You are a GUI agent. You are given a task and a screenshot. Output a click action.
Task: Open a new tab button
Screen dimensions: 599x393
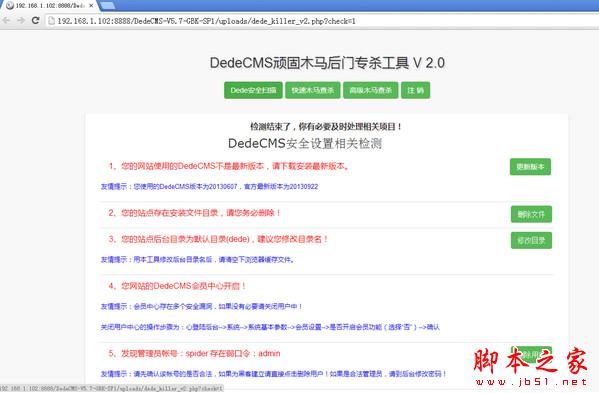tap(107, 5)
